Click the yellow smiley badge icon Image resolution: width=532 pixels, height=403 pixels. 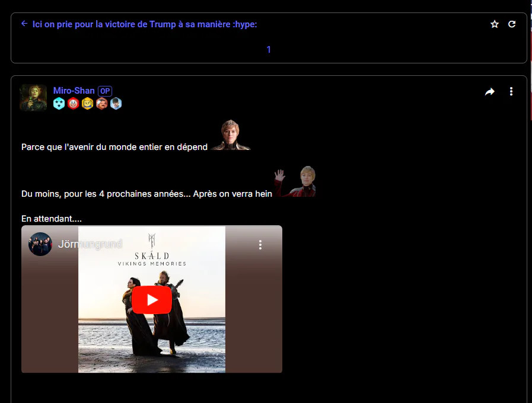pos(88,103)
